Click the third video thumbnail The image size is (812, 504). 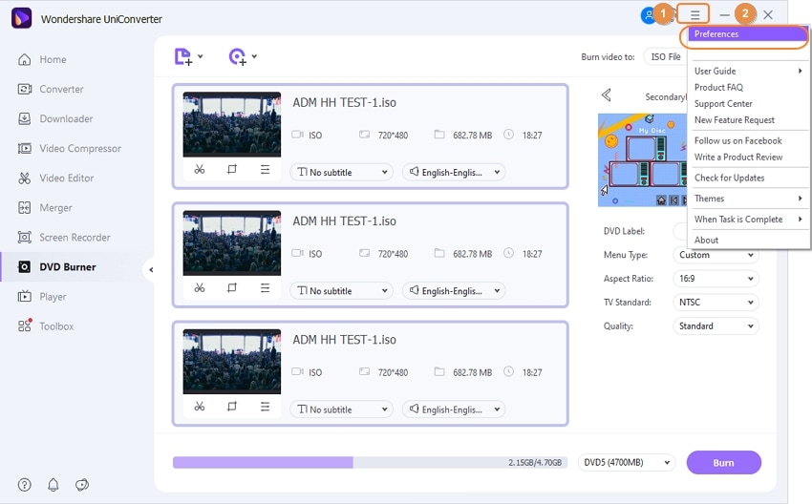(232, 362)
